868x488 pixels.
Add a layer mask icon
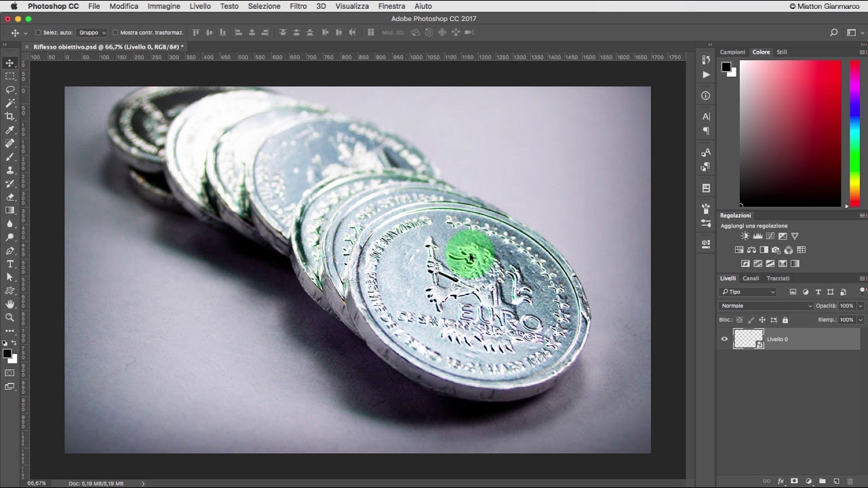[x=794, y=481]
